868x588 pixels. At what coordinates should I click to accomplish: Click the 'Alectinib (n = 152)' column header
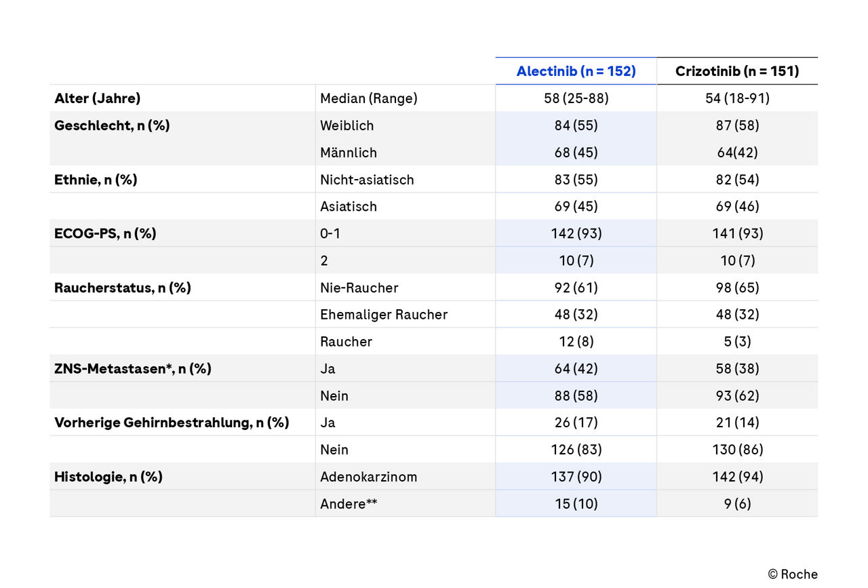[x=576, y=71]
